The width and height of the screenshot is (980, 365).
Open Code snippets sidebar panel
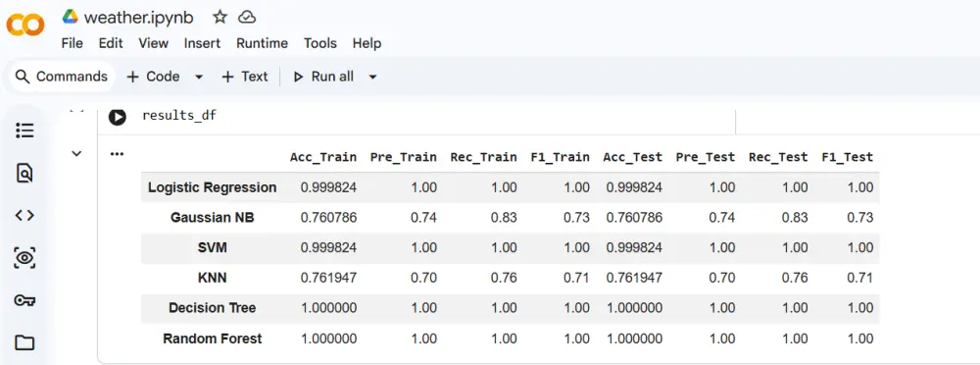tap(24, 215)
